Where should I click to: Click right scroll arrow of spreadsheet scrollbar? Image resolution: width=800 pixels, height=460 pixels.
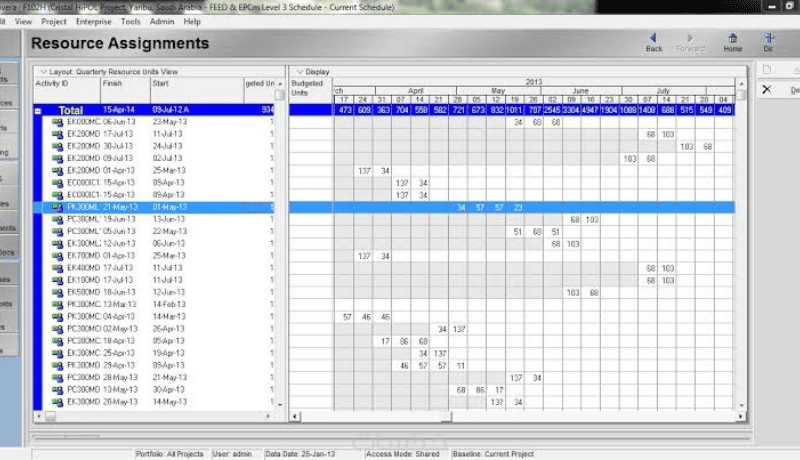(x=740, y=417)
